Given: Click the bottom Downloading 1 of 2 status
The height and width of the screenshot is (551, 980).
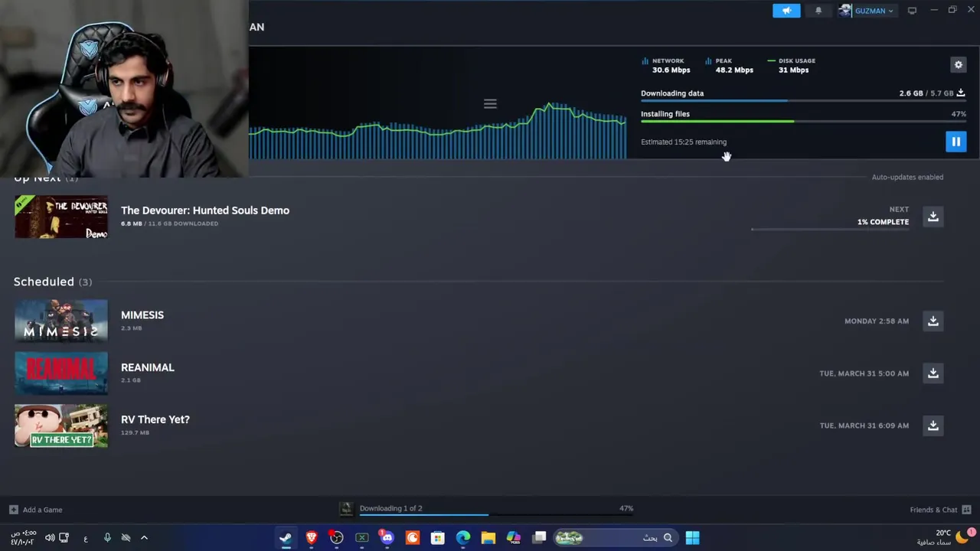Looking at the screenshot, I should (x=390, y=508).
